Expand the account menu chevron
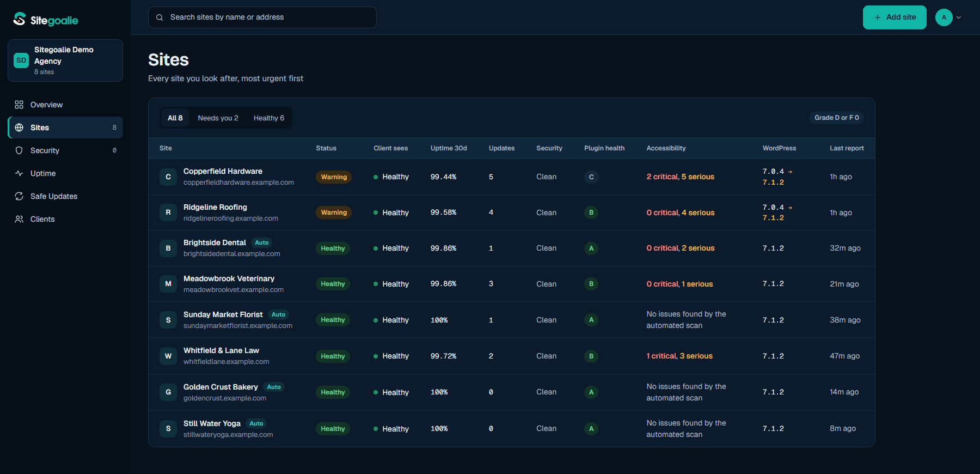The image size is (980, 474). pyautogui.click(x=959, y=17)
